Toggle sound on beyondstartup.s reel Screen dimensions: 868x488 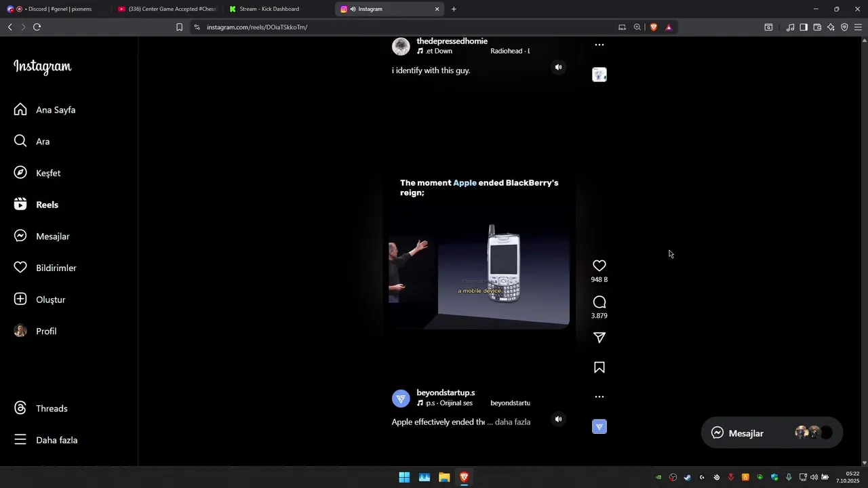pos(558,419)
